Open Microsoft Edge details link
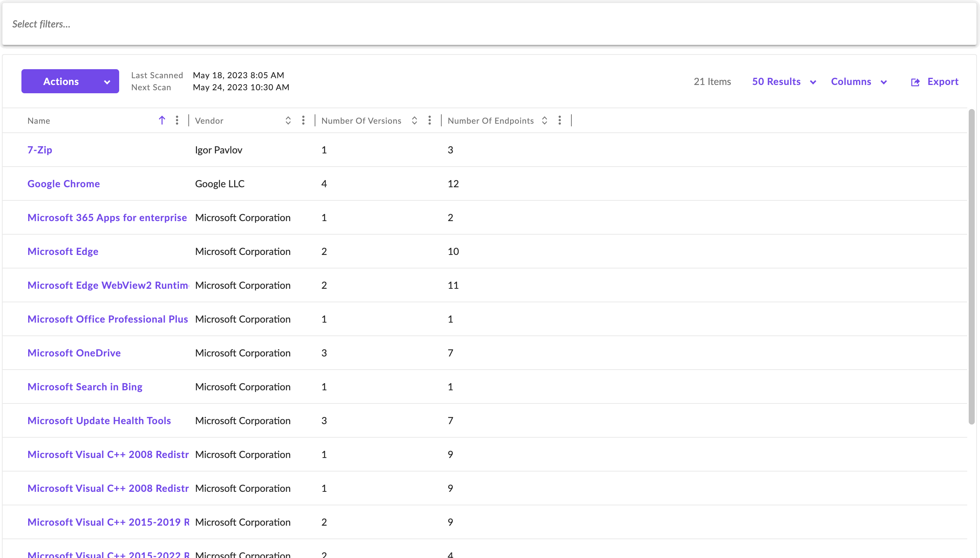This screenshot has width=980, height=558. click(63, 252)
